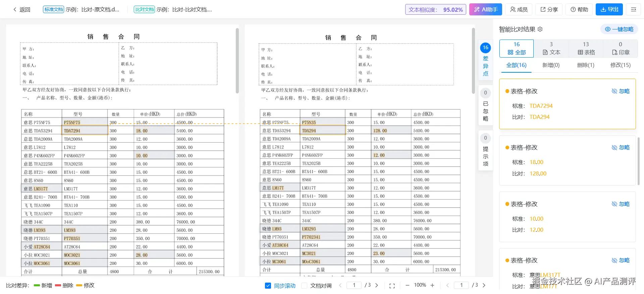Screen dimensions: 644x294
Task: Ignore the 10.00 versus 12.00 difference
Action: coord(621,204)
